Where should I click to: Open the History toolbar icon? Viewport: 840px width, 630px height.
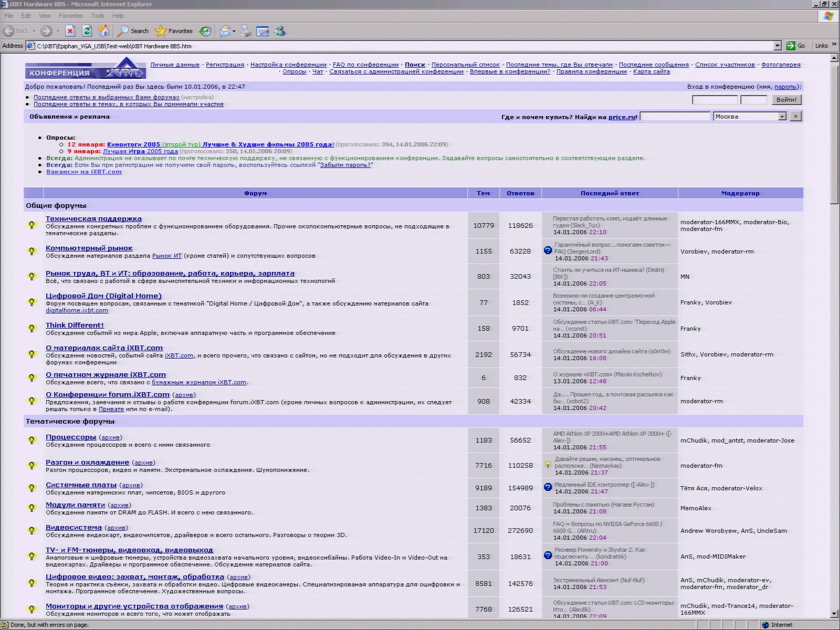click(205, 31)
